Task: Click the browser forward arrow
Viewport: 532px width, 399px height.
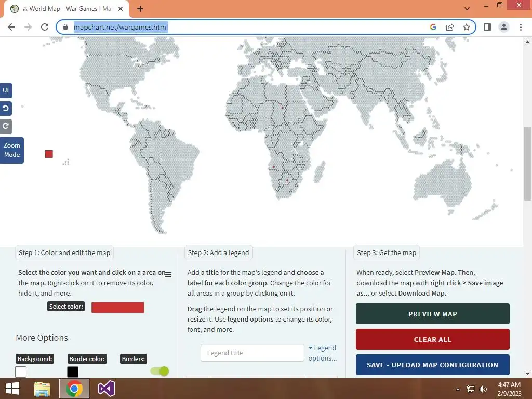Action: pyautogui.click(x=28, y=27)
